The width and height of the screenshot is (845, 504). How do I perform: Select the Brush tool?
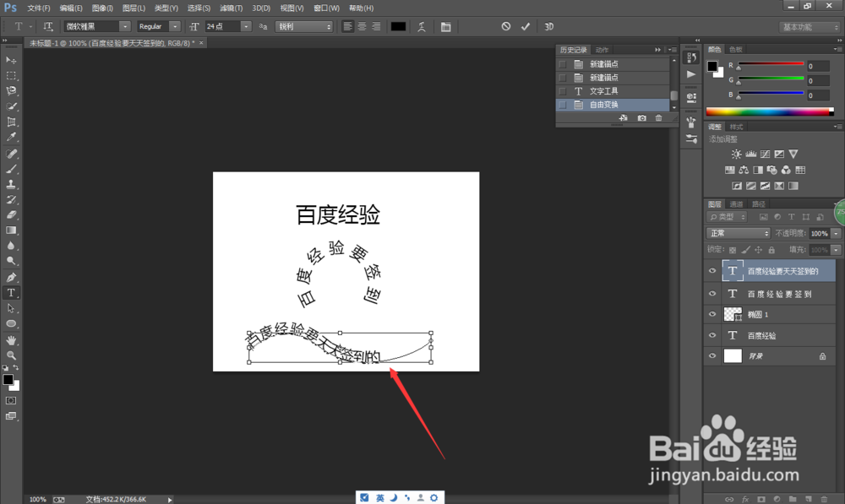click(11, 169)
